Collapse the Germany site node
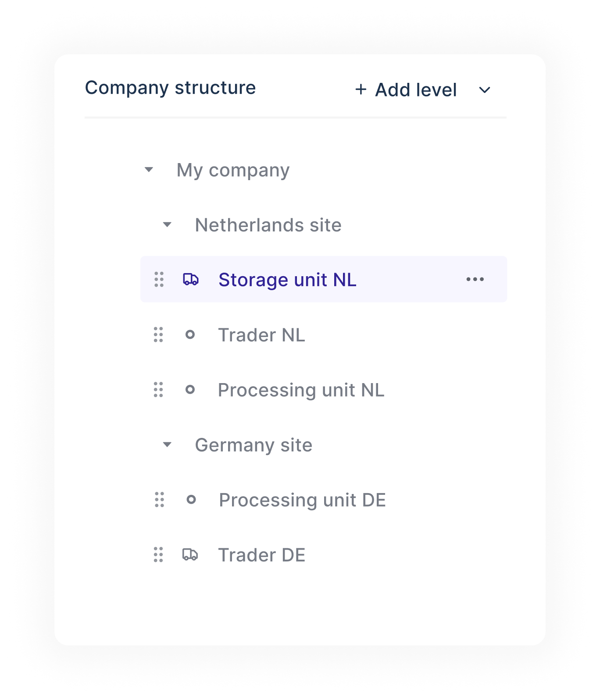Screen dimensions: 600x700 pyautogui.click(x=168, y=444)
